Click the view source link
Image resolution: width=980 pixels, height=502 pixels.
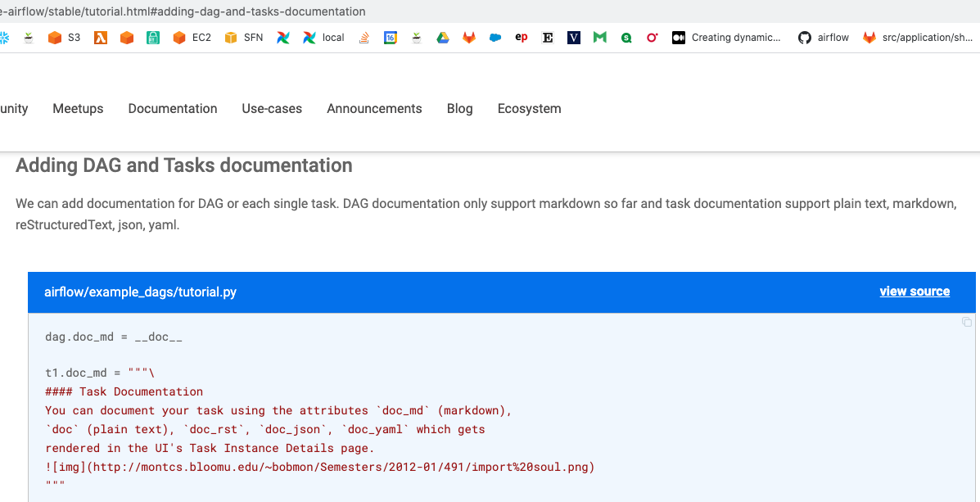(915, 292)
